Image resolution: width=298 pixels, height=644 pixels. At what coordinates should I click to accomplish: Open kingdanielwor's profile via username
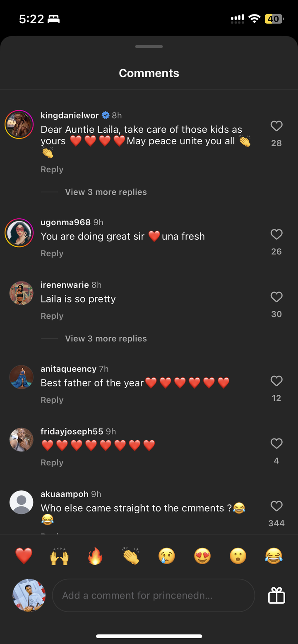[70, 115]
